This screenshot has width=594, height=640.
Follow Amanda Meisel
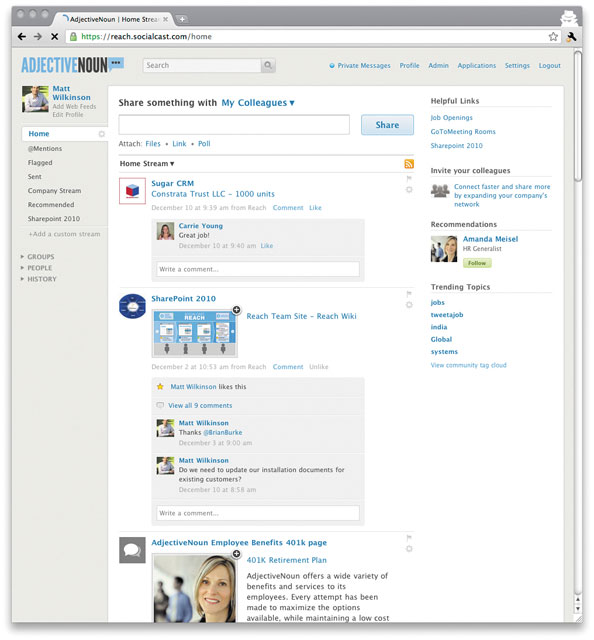(x=477, y=263)
